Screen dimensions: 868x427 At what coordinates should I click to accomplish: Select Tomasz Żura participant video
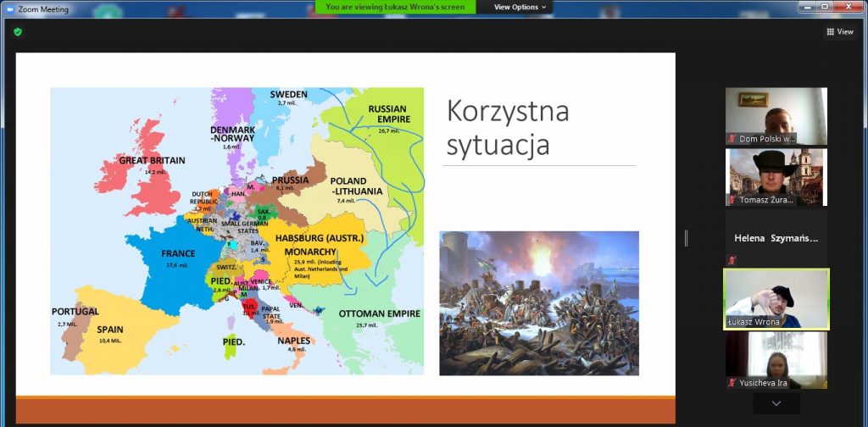pyautogui.click(x=776, y=176)
